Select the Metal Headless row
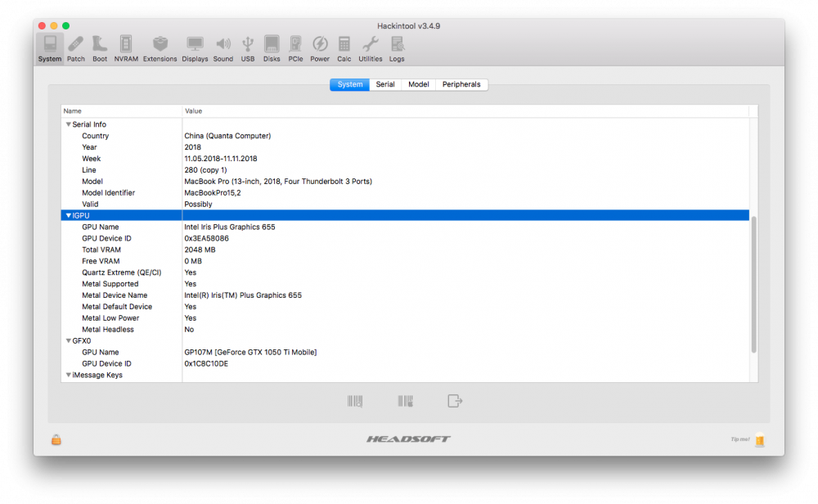The width and height of the screenshot is (818, 504). pyautogui.click(x=405, y=330)
